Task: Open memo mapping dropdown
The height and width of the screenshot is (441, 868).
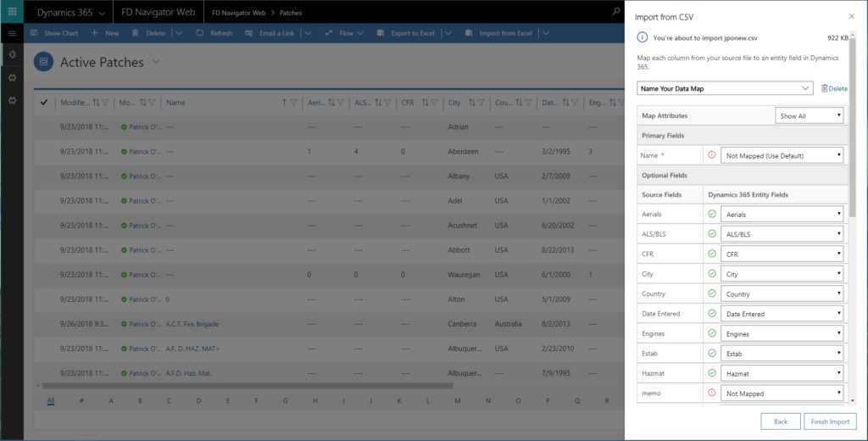Action: tap(782, 394)
